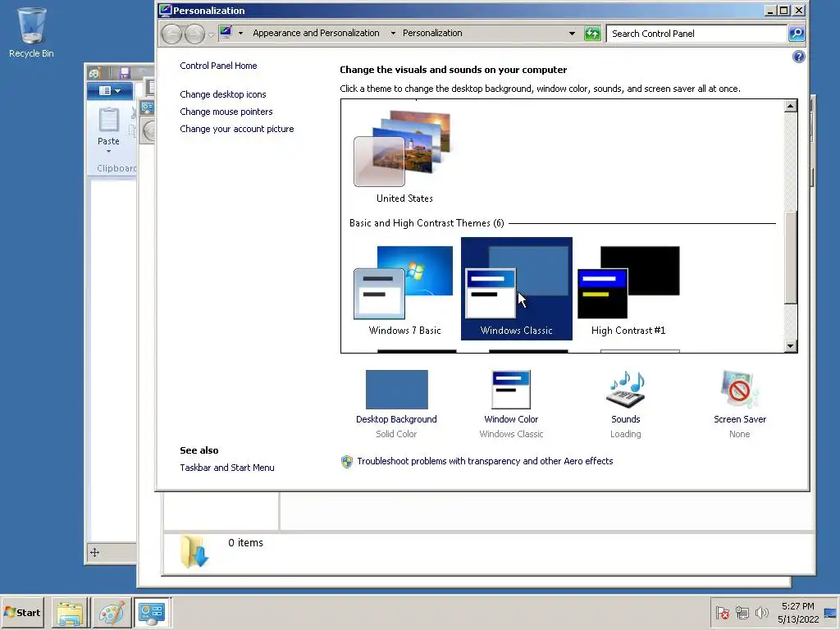Open Control Panel Home link

(218, 66)
